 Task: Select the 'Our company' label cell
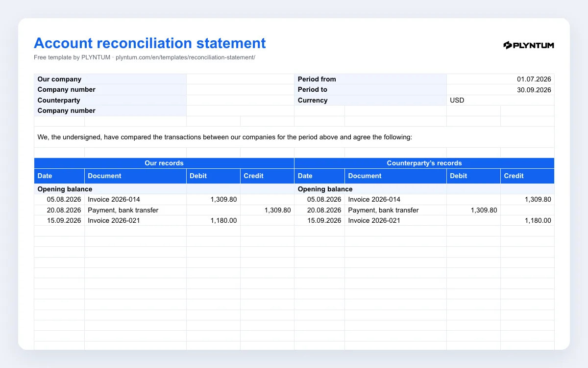coord(110,79)
